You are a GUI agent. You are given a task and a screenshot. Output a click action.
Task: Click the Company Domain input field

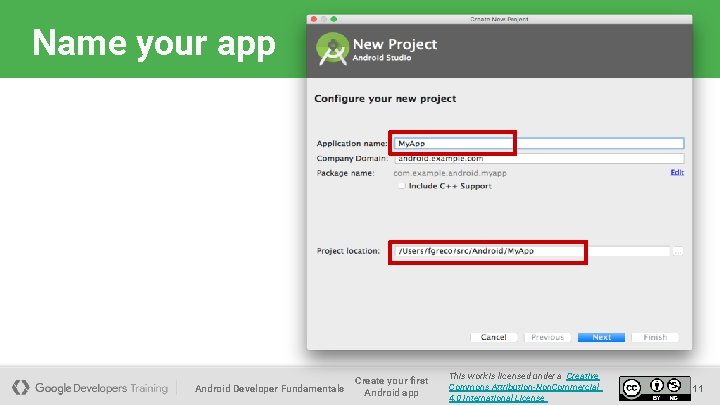(539, 158)
